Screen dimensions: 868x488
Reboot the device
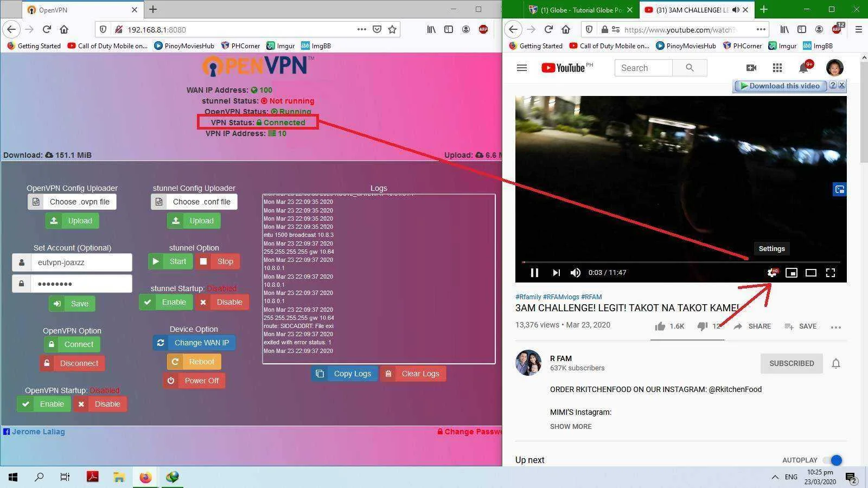pos(194,362)
